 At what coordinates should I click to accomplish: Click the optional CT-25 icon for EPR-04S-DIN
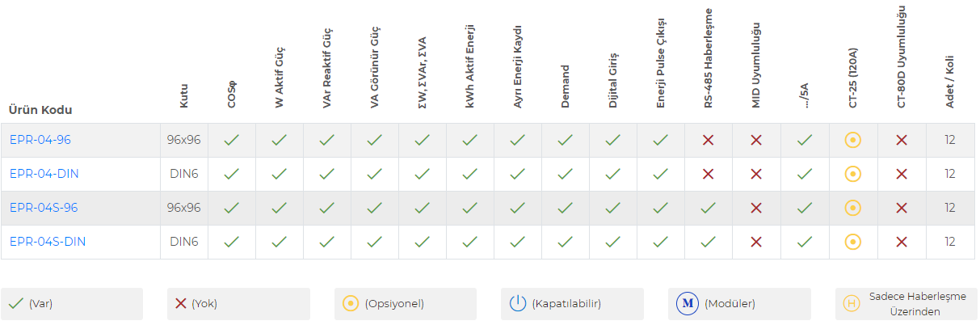pyautogui.click(x=852, y=242)
